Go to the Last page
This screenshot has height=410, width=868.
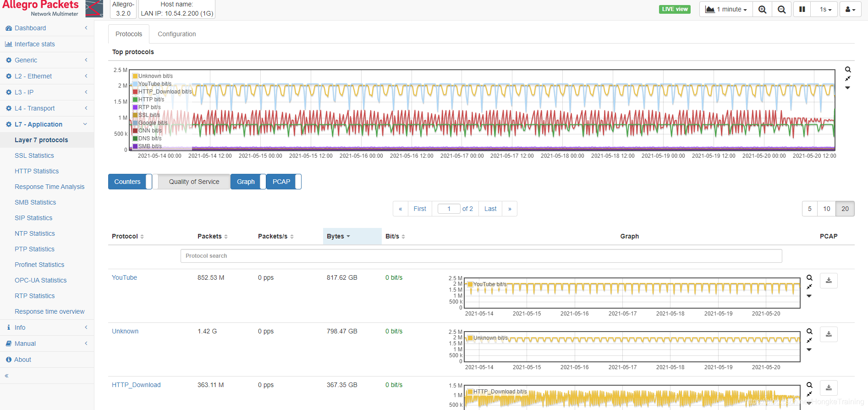coord(490,209)
